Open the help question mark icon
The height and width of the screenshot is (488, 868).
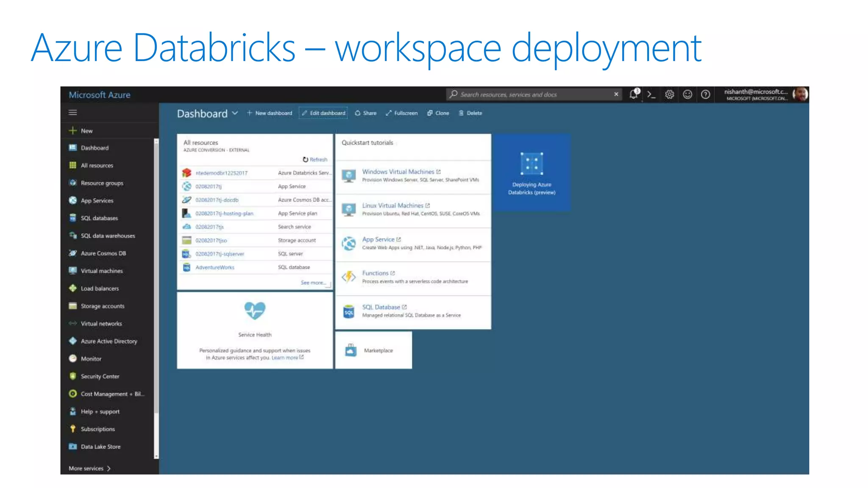pos(705,94)
